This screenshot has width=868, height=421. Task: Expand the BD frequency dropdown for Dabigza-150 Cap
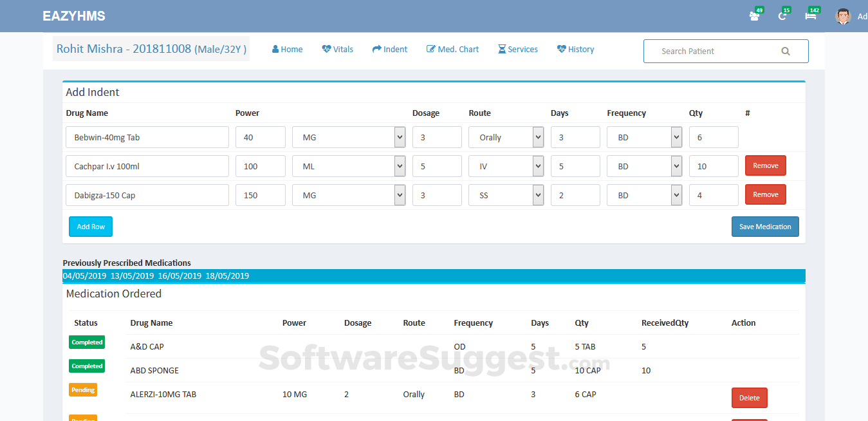[644, 195]
